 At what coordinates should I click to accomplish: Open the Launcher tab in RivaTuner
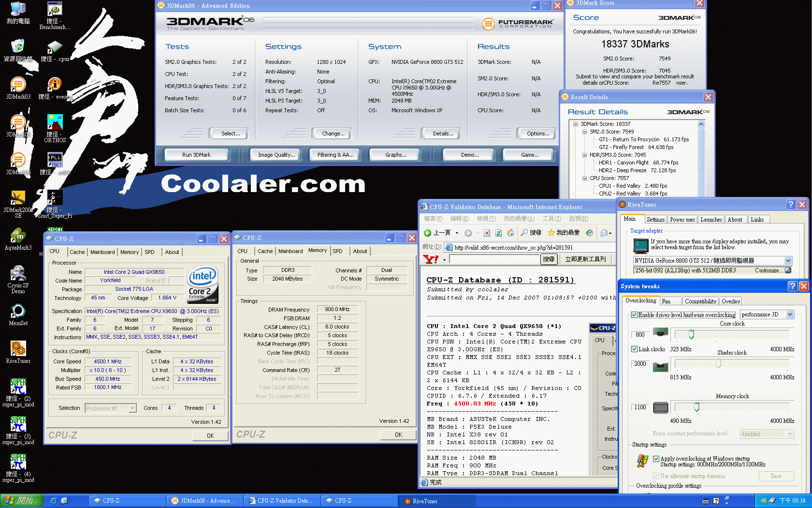pyautogui.click(x=711, y=220)
